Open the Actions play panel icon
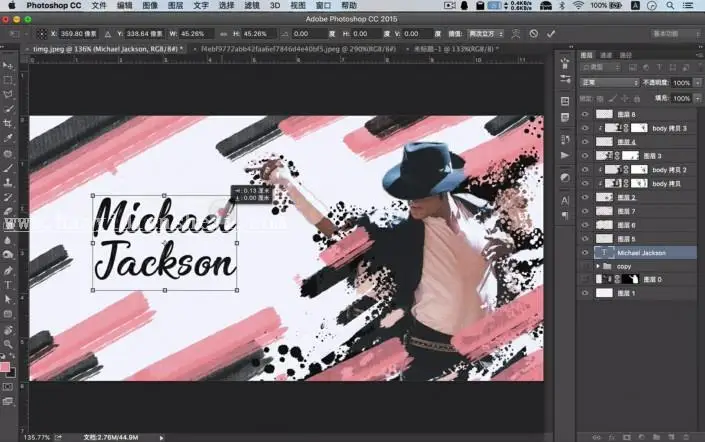The image size is (705, 442). [565, 156]
